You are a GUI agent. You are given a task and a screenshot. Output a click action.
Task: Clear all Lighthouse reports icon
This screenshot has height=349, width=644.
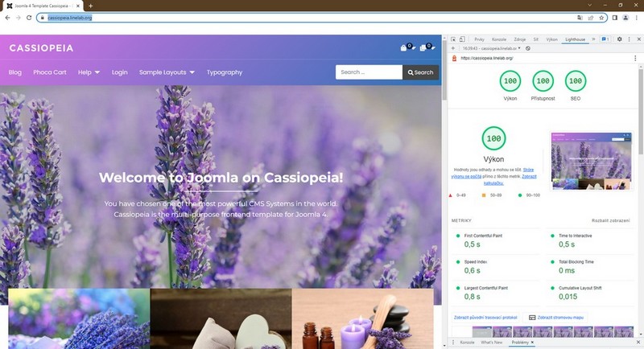pyautogui.click(x=528, y=48)
